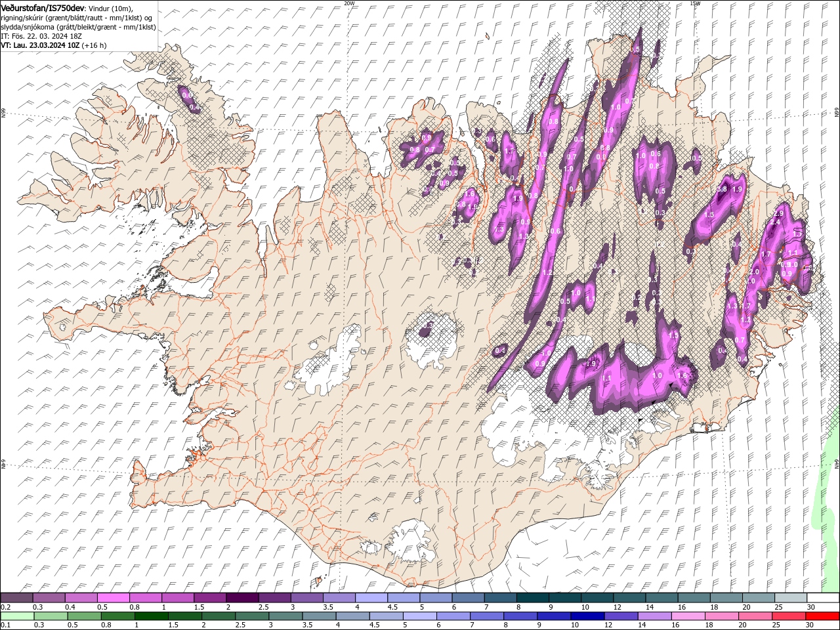840x630 pixels.
Task: Click the magenta-purple swatch between 1.5 and 2
Action: pyautogui.click(x=209, y=598)
